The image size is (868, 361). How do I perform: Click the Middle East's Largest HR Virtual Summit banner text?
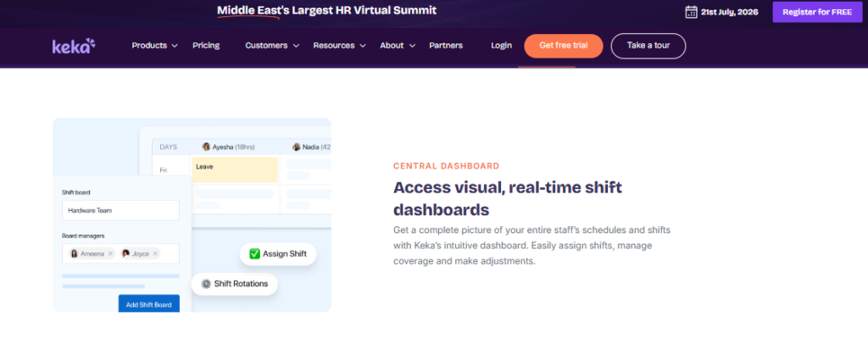tap(326, 10)
